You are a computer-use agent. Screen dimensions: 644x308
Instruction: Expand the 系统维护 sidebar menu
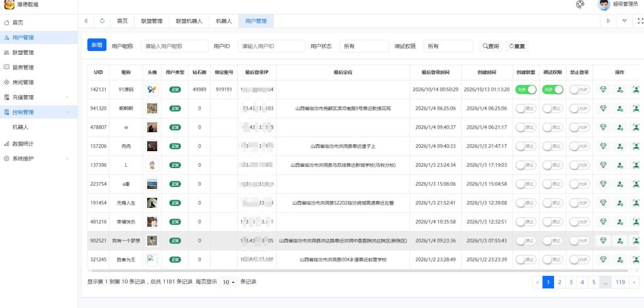coord(38,159)
